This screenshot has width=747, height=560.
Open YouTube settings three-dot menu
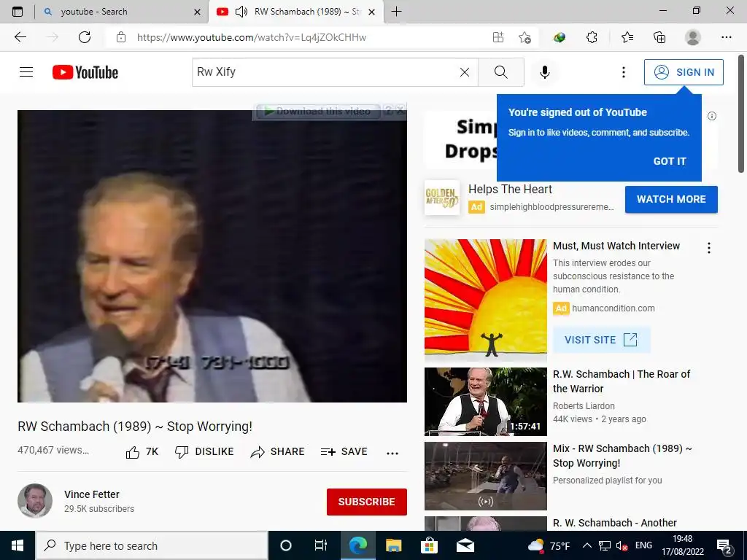click(x=623, y=72)
